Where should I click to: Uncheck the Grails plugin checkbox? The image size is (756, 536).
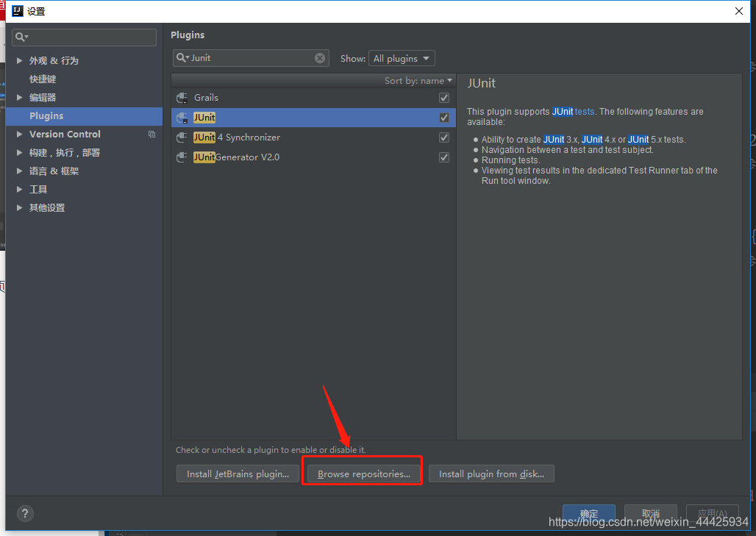point(444,98)
